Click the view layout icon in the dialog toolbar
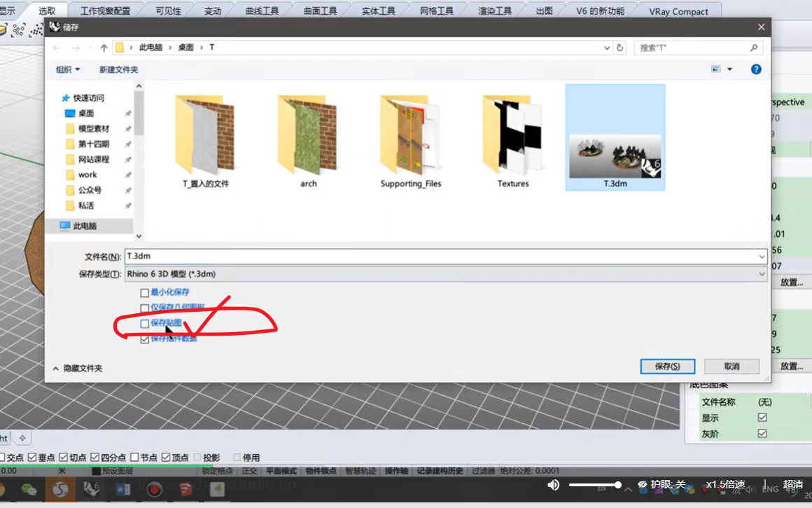812x508 pixels. (x=715, y=69)
